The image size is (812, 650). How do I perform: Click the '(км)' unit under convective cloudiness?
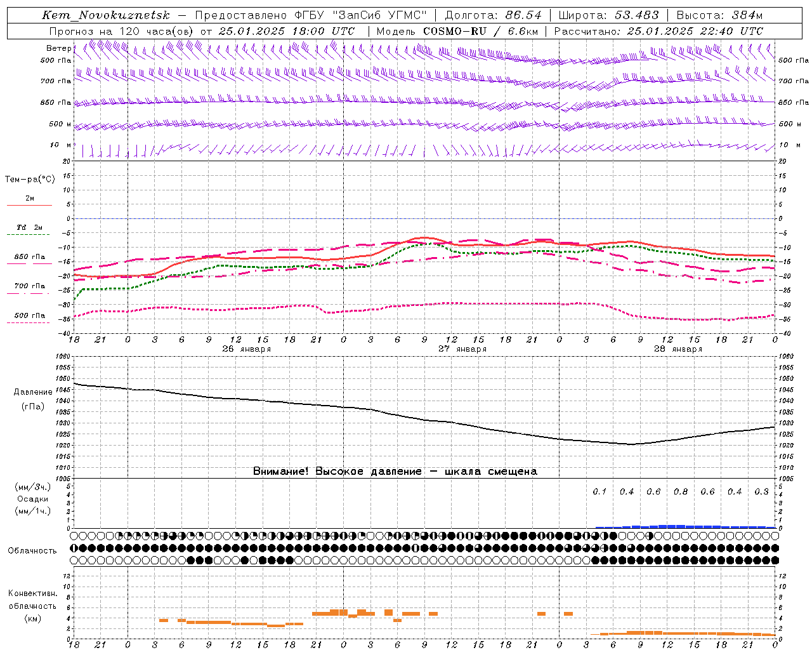click(32, 619)
